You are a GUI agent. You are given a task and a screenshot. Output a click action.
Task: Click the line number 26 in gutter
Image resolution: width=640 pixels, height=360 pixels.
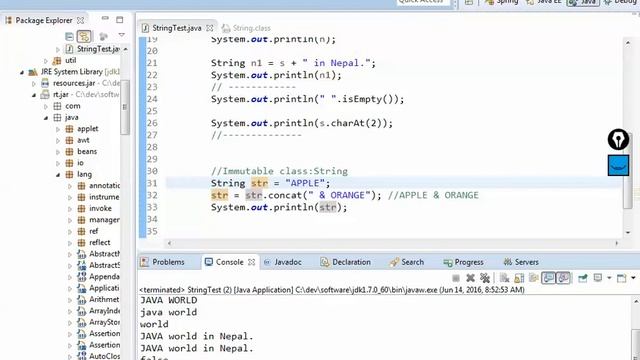pyautogui.click(x=152, y=123)
